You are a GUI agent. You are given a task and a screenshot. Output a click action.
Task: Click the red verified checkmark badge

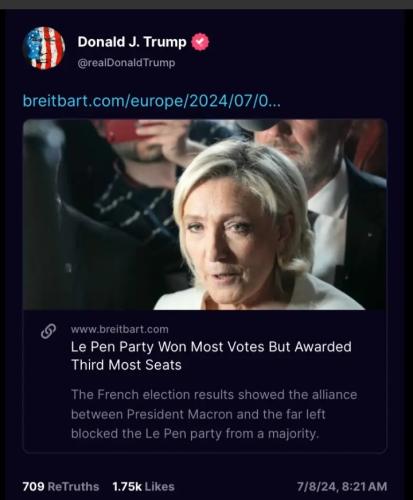click(200, 42)
